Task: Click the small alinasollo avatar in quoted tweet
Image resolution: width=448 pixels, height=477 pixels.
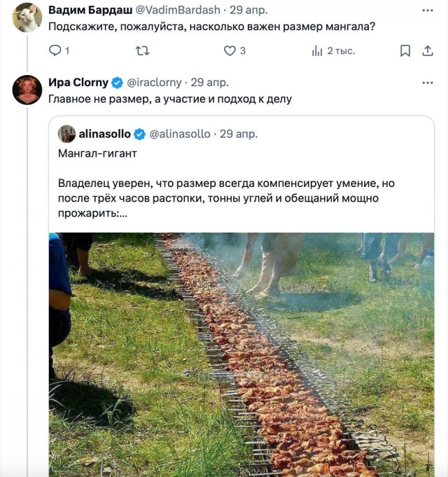Action: (67, 134)
